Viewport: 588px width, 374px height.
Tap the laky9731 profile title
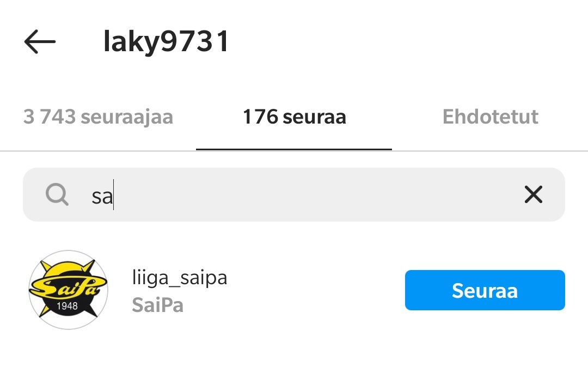click(166, 41)
